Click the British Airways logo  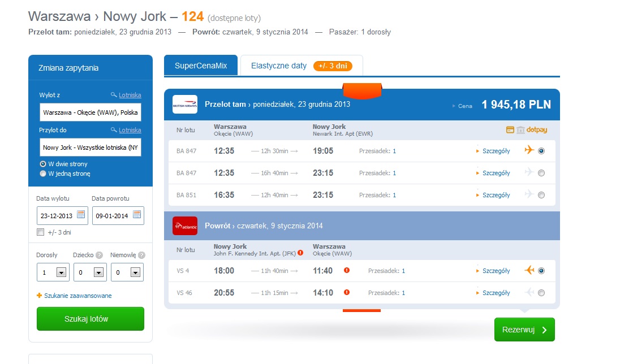coord(185,105)
